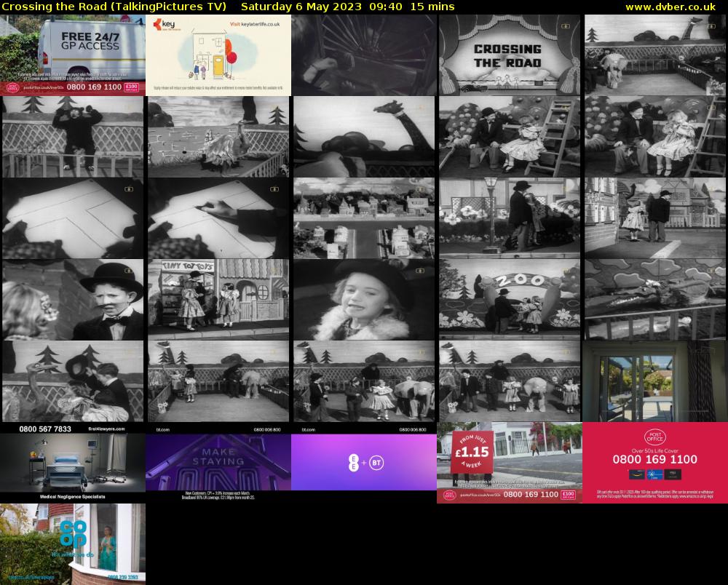Open the EE + BT logo thumbnail
Image resolution: width=728 pixels, height=585 pixels.
pos(364,463)
